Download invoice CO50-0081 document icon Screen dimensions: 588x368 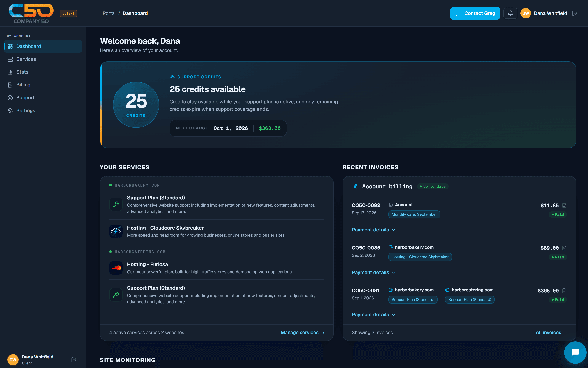point(564,291)
